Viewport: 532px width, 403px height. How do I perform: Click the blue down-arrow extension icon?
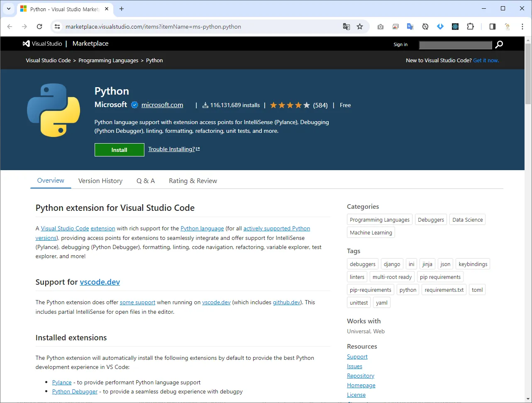tap(440, 27)
